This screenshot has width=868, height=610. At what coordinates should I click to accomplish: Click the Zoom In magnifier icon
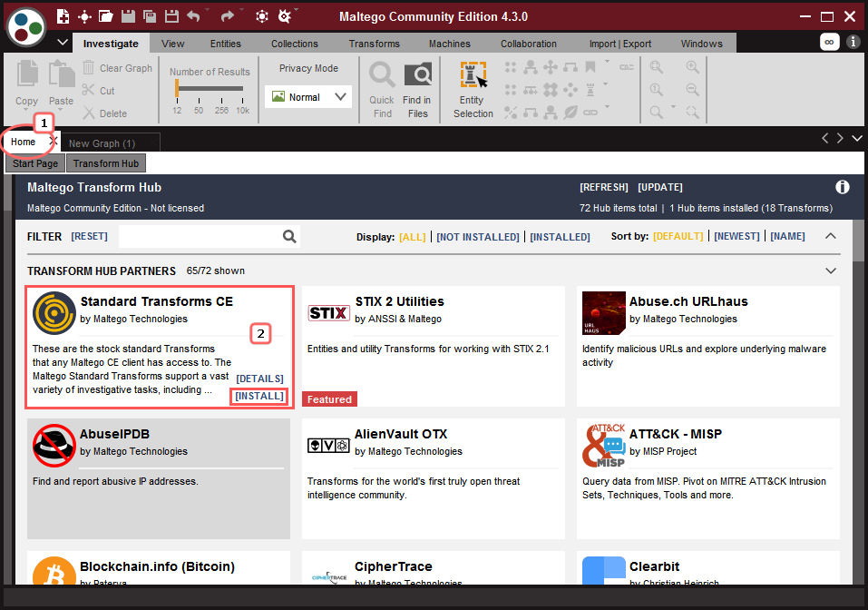click(692, 67)
